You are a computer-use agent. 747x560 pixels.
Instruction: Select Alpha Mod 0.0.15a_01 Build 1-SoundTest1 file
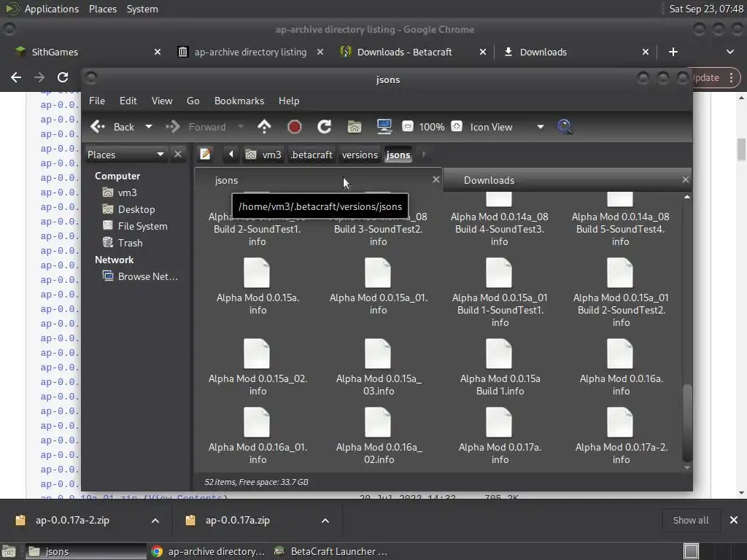tap(499, 292)
